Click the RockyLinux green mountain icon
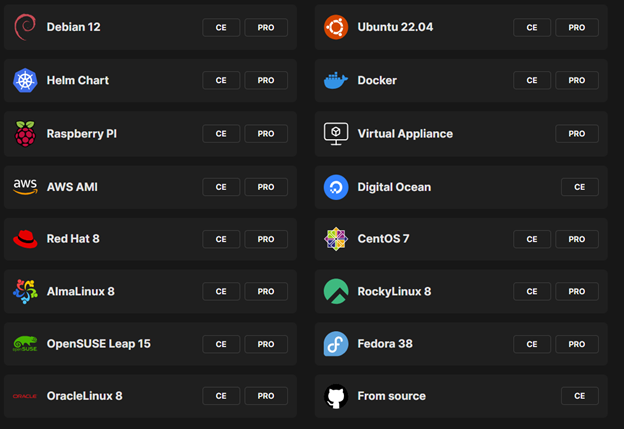 coord(336,291)
